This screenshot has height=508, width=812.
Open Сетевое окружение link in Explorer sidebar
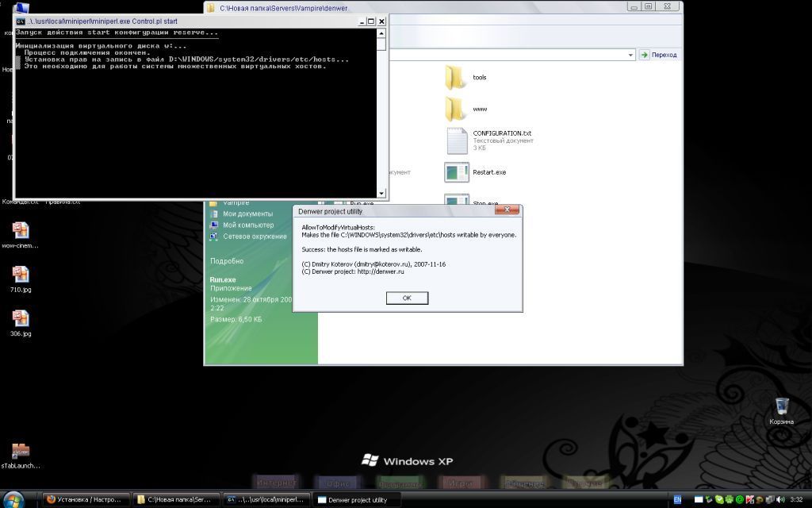pyautogui.click(x=248, y=237)
